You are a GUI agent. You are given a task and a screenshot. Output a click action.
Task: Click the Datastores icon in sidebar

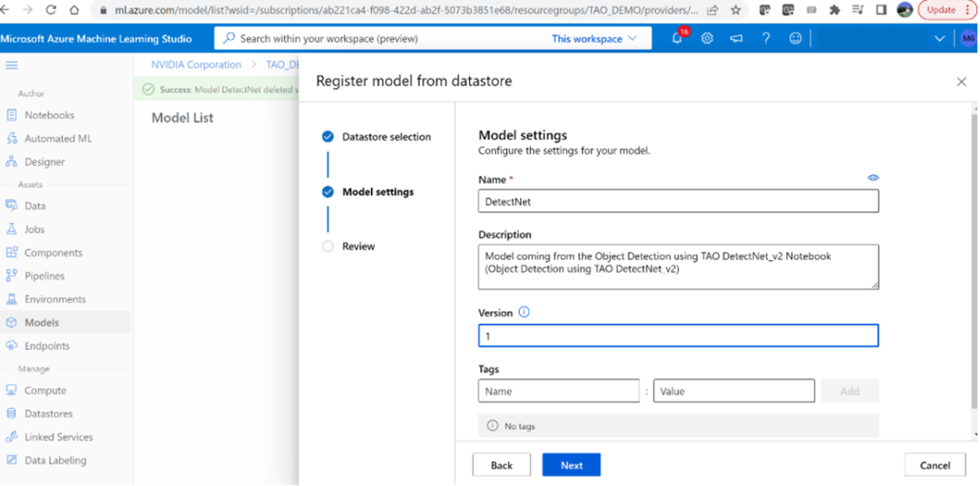point(11,413)
